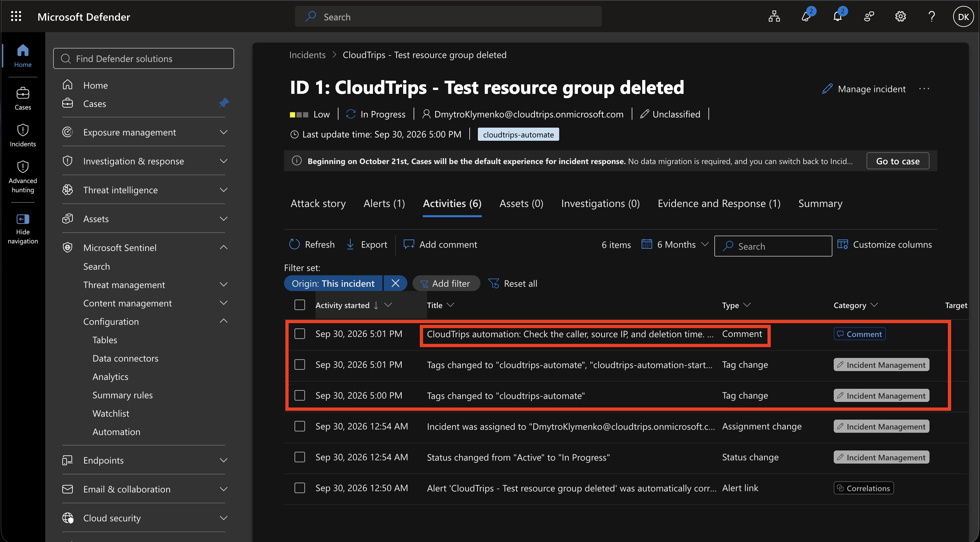Click the cloudtrips-automate tag
980x542 pixels.
click(518, 134)
